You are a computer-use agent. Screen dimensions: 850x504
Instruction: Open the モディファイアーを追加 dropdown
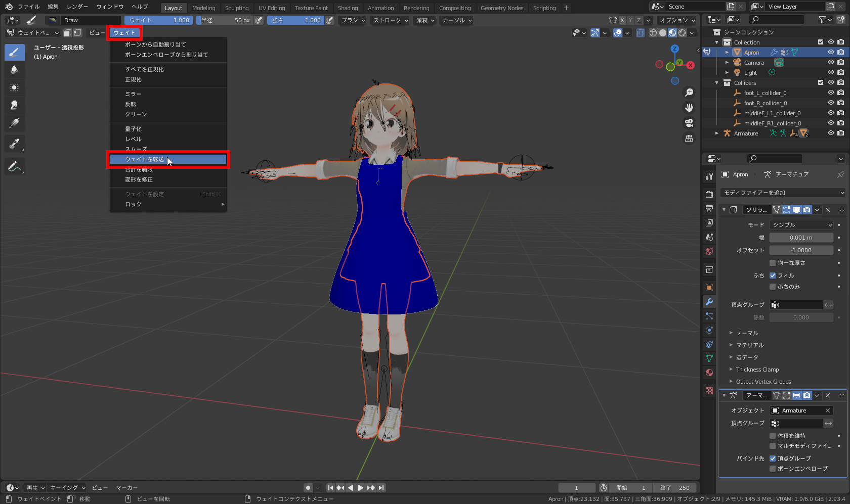pyautogui.click(x=782, y=193)
